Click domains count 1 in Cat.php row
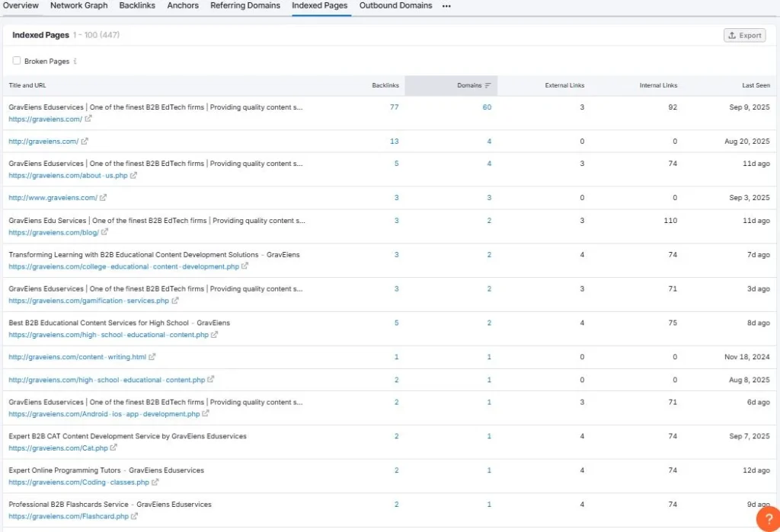 489,436
